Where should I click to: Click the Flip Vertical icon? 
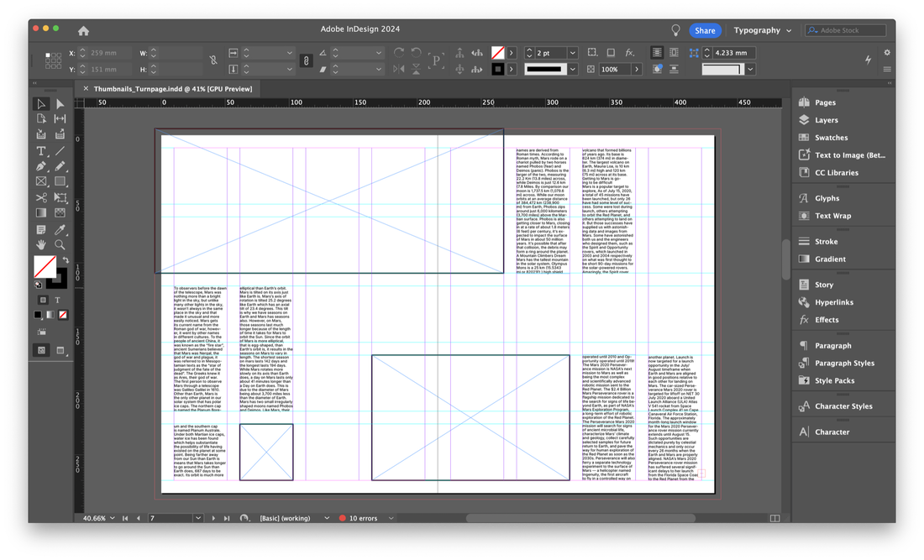click(x=417, y=69)
